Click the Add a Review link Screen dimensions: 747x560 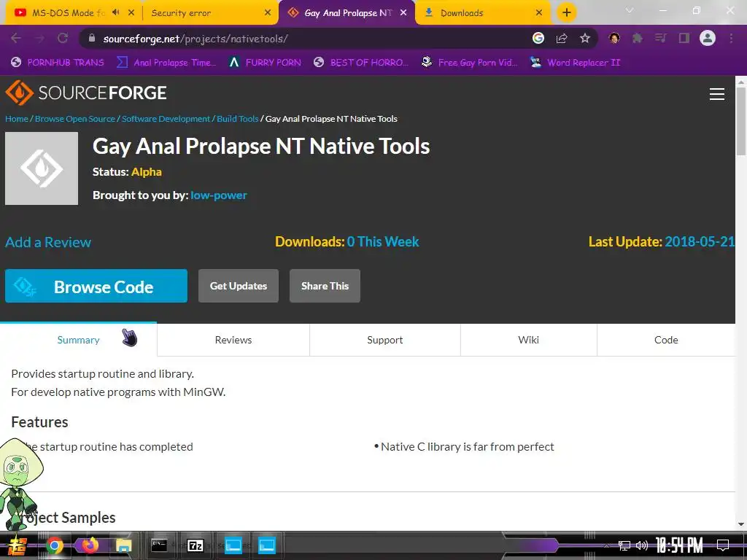point(48,242)
